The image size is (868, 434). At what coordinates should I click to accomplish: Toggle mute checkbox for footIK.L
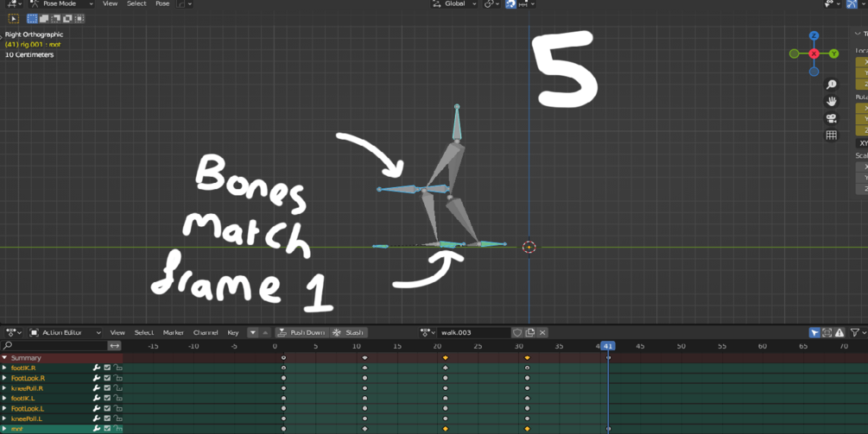(107, 398)
